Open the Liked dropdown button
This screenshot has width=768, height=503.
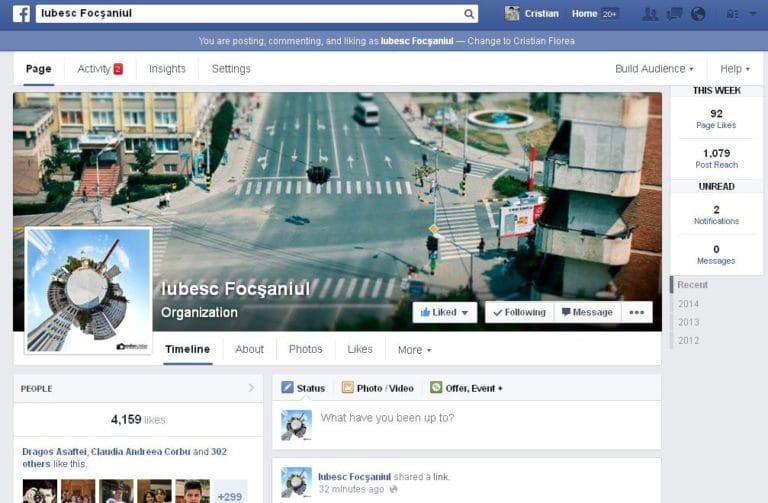coord(445,312)
